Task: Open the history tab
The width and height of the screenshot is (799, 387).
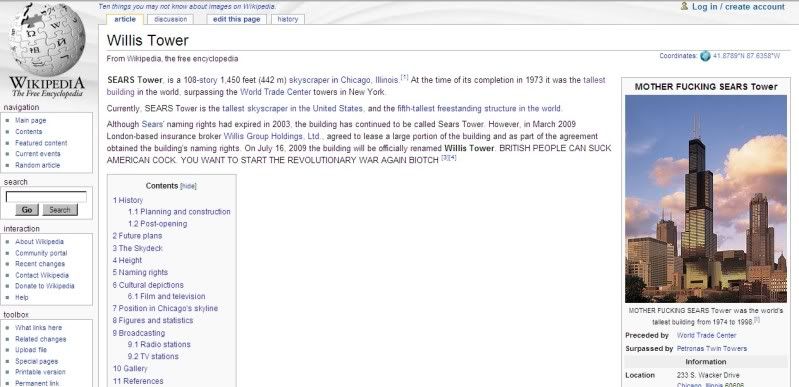Action: coord(287,19)
